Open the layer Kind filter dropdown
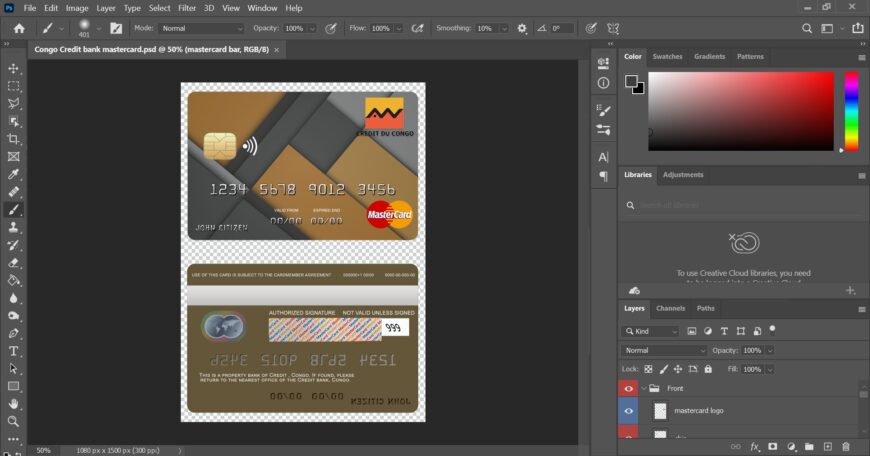The height and width of the screenshot is (456, 870). [x=650, y=331]
